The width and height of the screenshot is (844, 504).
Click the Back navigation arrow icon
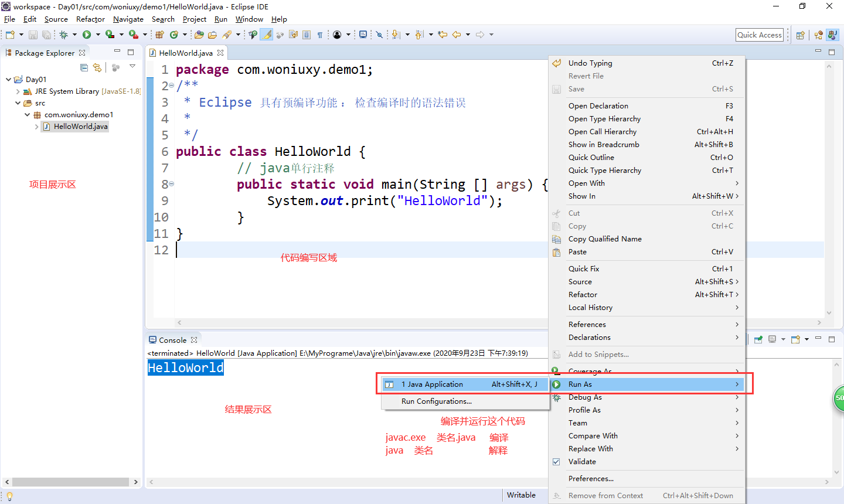456,35
